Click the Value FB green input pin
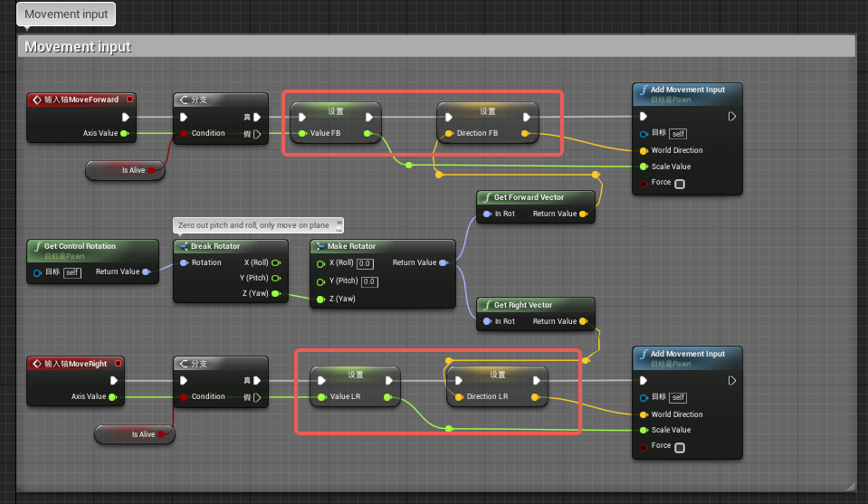 point(302,133)
